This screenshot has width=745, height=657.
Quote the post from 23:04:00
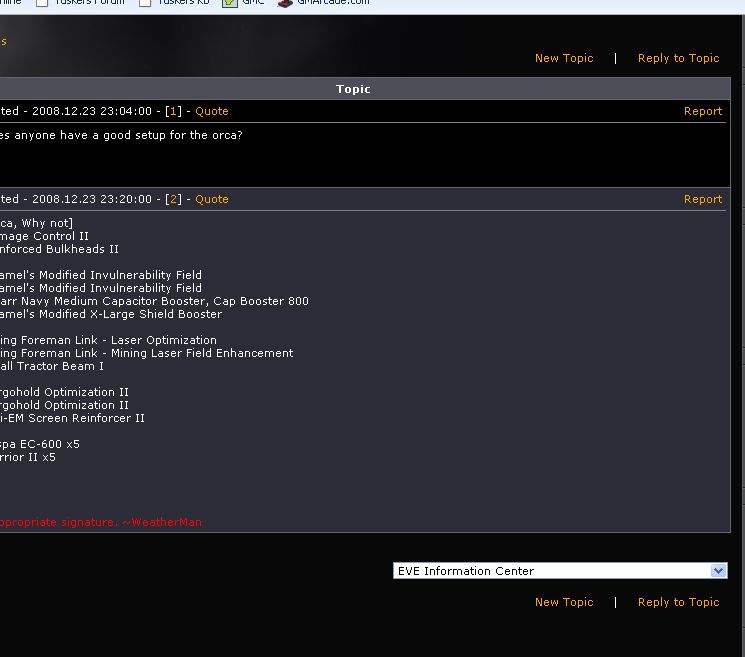pos(212,111)
